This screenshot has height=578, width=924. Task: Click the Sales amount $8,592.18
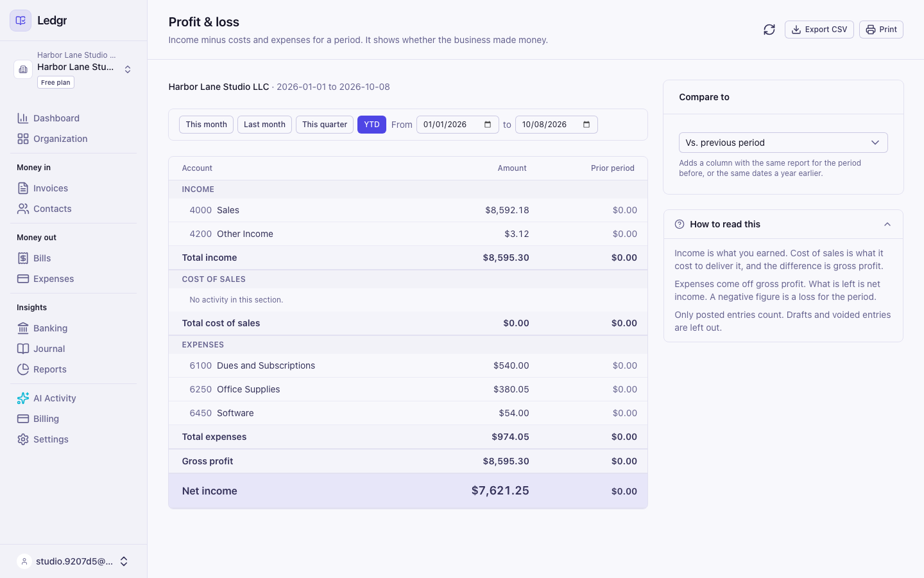point(507,210)
